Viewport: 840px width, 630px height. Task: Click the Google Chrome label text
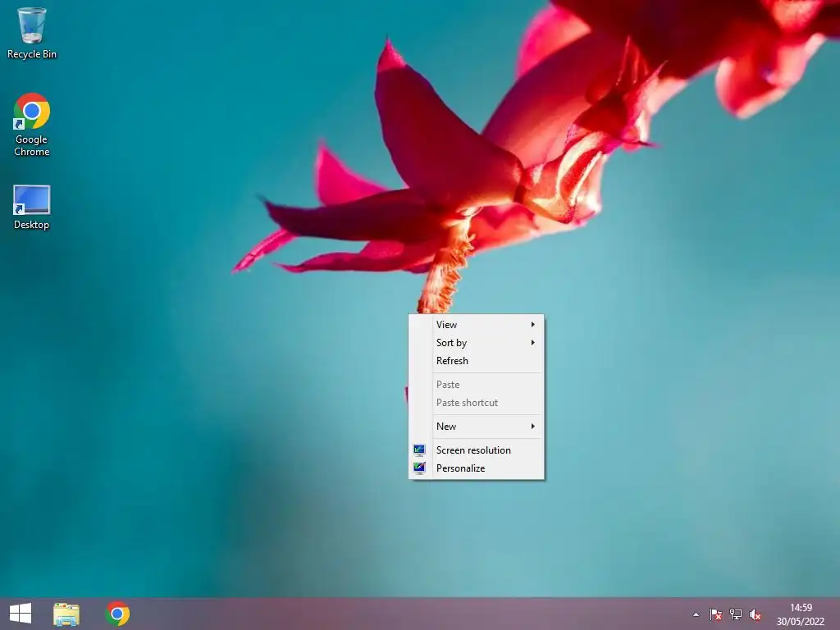[x=32, y=145]
